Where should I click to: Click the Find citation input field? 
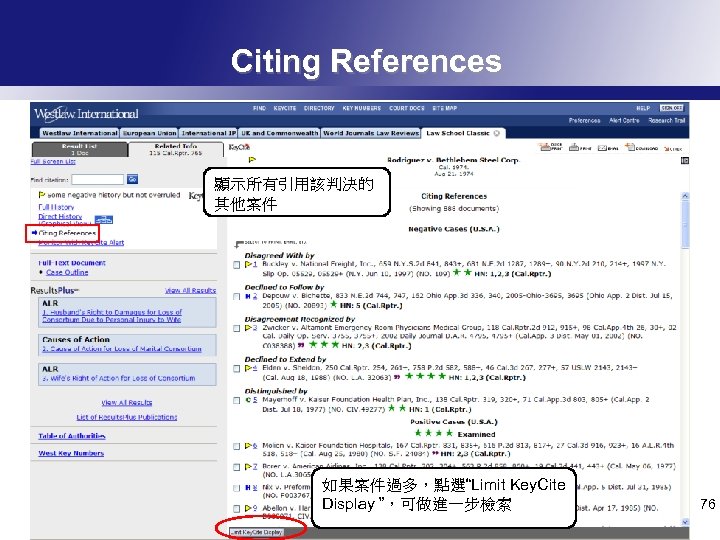coord(97,179)
